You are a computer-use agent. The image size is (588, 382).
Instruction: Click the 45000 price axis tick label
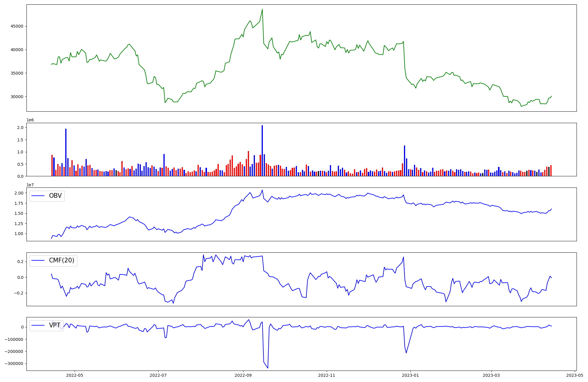pos(17,26)
